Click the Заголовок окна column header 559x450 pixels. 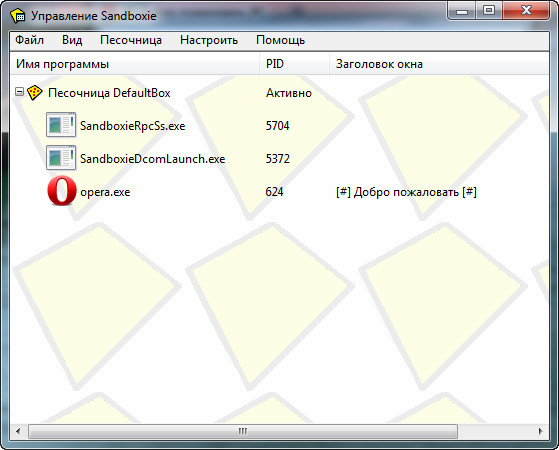click(x=439, y=64)
